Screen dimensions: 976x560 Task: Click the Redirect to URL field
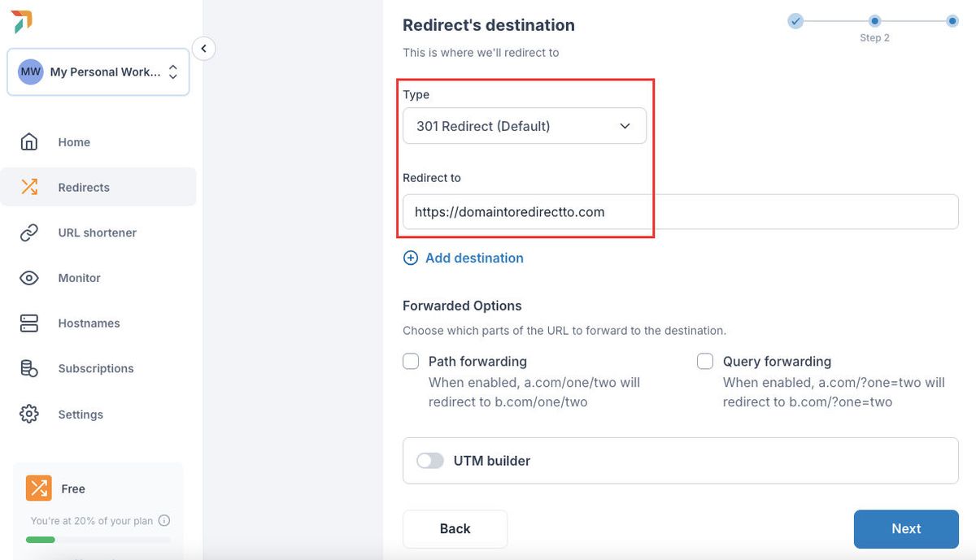tap(680, 212)
